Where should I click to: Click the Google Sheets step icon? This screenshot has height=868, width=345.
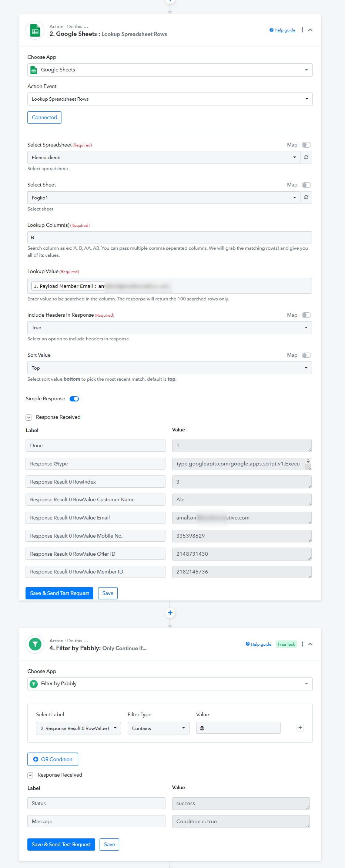pos(35,30)
